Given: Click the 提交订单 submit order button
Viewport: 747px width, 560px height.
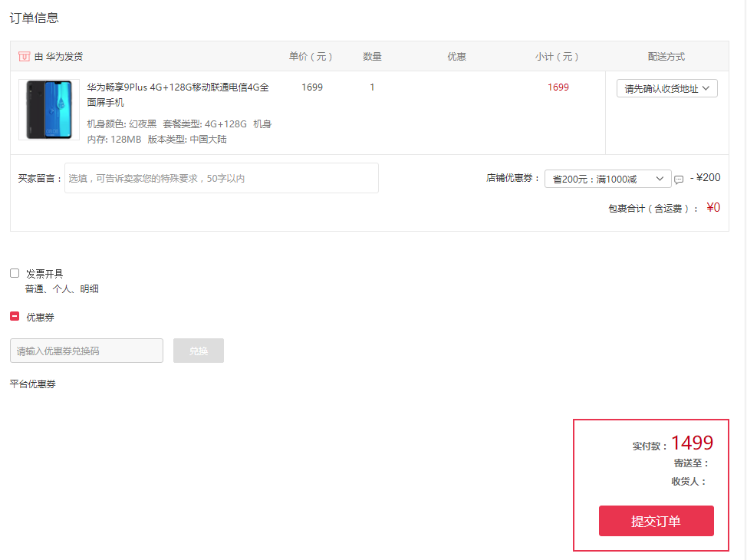Looking at the screenshot, I should coord(656,521).
